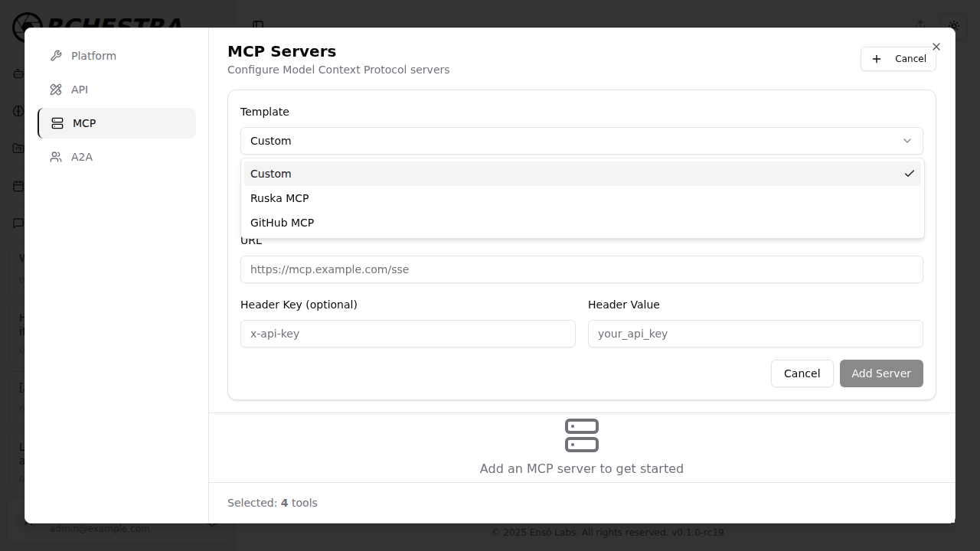The width and height of the screenshot is (980, 551).
Task: Open the A2A settings section
Action: tap(116, 157)
